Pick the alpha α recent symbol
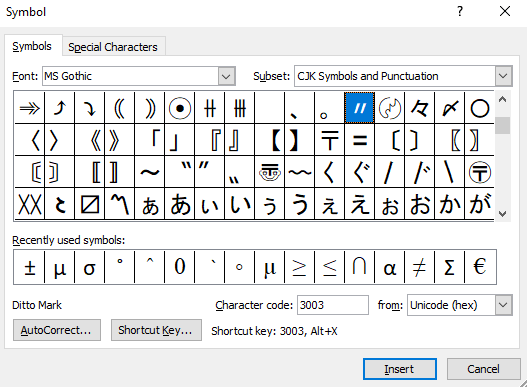This screenshot has height=387, width=527. pyautogui.click(x=390, y=267)
